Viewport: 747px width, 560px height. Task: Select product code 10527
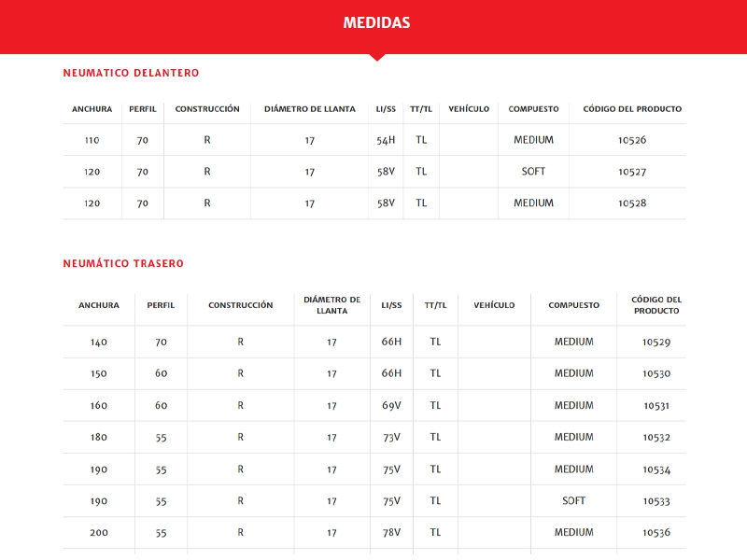tap(632, 172)
